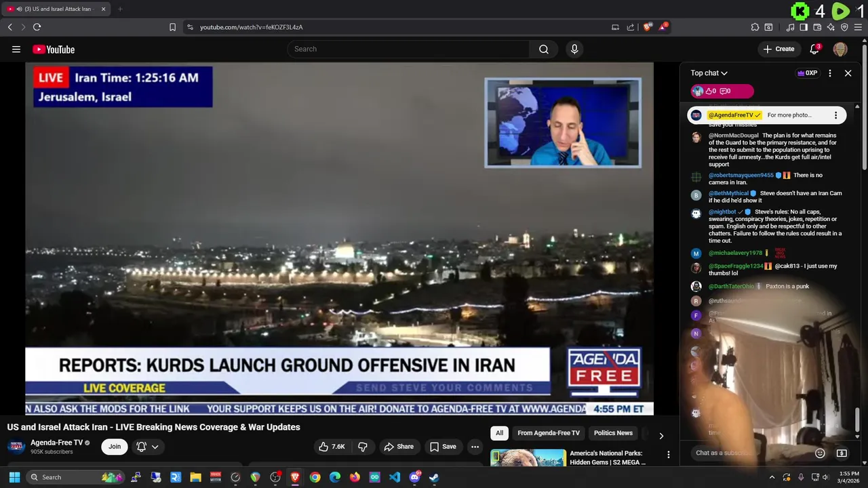This screenshot has width=868, height=488.
Task: Open Visual Studio Code from the taskbar
Action: [x=395, y=477]
